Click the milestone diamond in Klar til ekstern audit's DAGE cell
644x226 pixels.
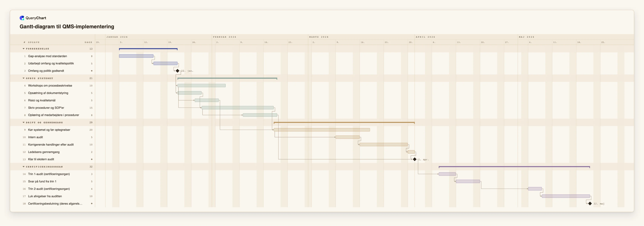pos(92,159)
